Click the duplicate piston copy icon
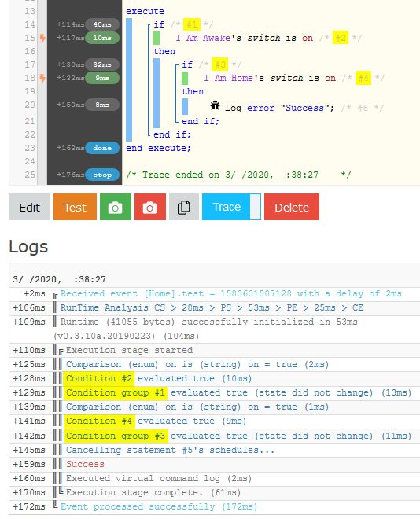Image resolution: width=420 pixels, height=519 pixels. pyautogui.click(x=184, y=207)
